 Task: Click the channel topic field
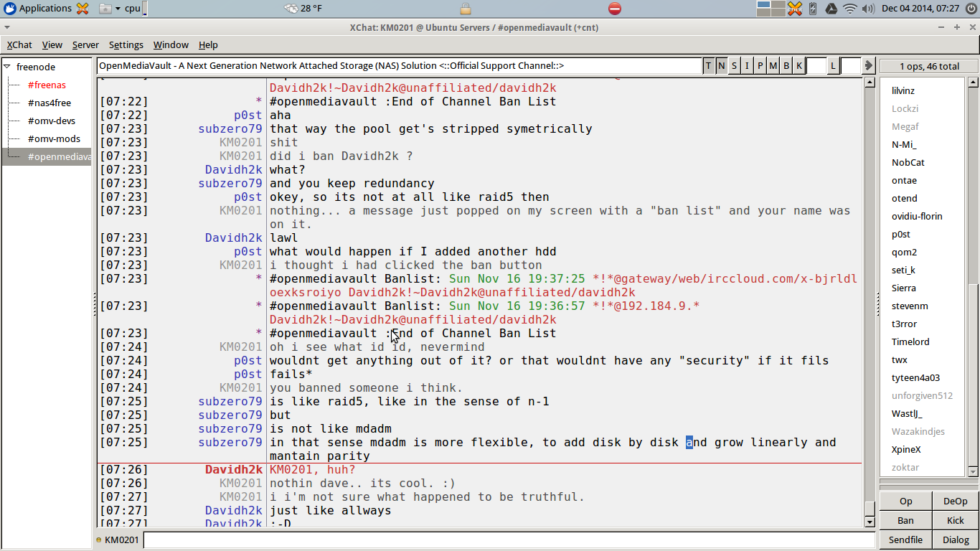click(400, 66)
